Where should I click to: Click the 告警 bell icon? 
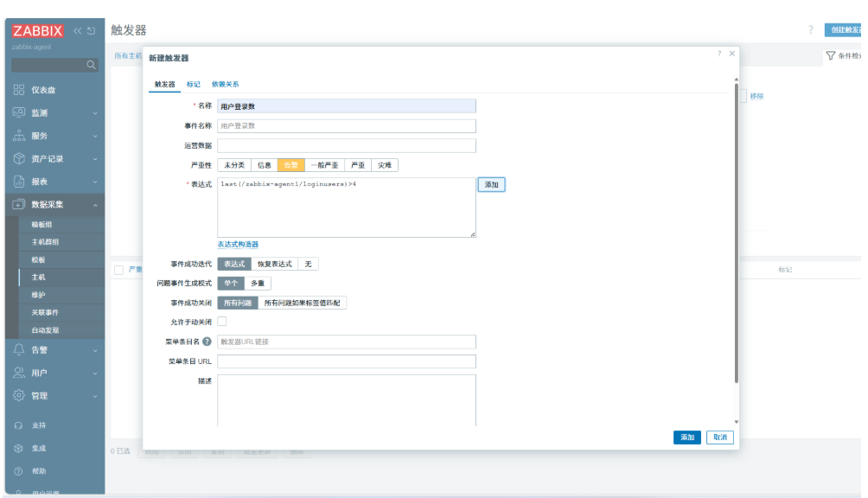[19, 349]
